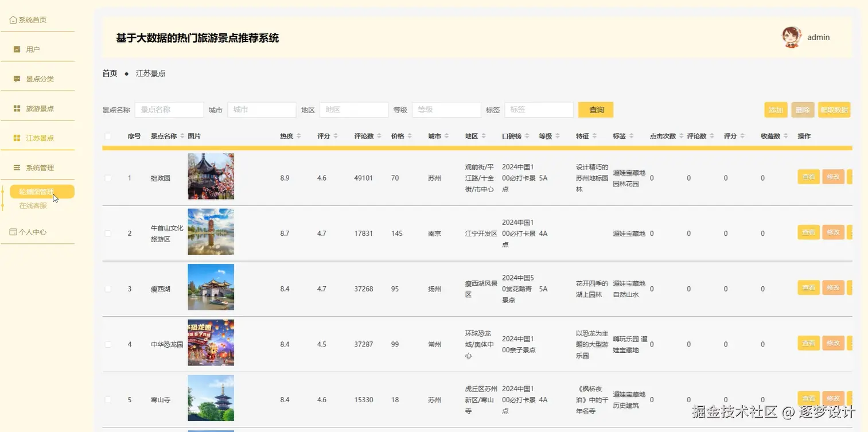Screen dimensions: 868x432
Task: Check the row checkbox for 中华恐龙园
Action: pos(108,344)
